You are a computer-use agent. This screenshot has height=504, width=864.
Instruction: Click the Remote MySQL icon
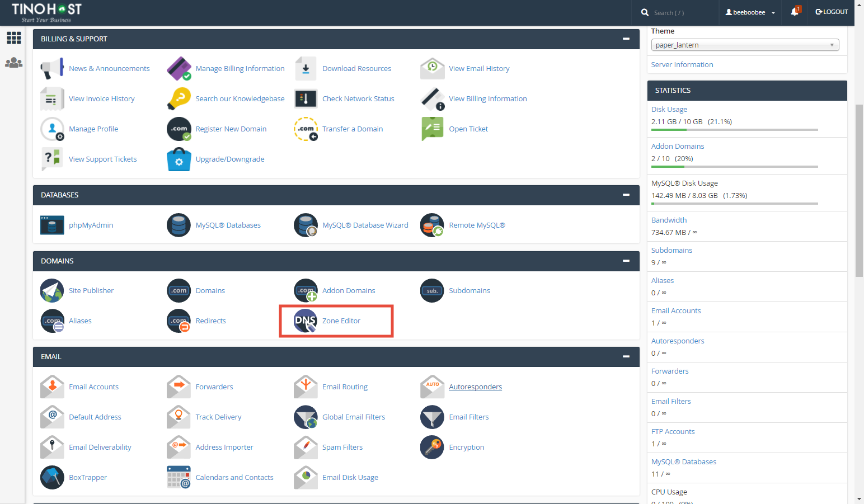click(432, 225)
